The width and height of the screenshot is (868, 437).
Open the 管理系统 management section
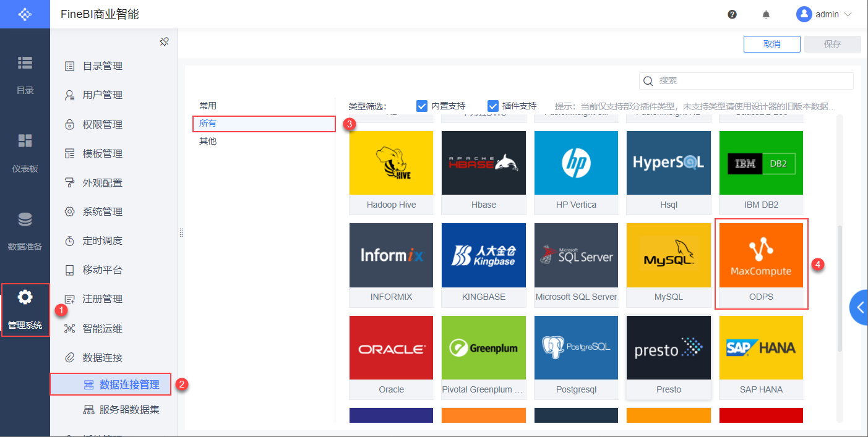[25, 310]
